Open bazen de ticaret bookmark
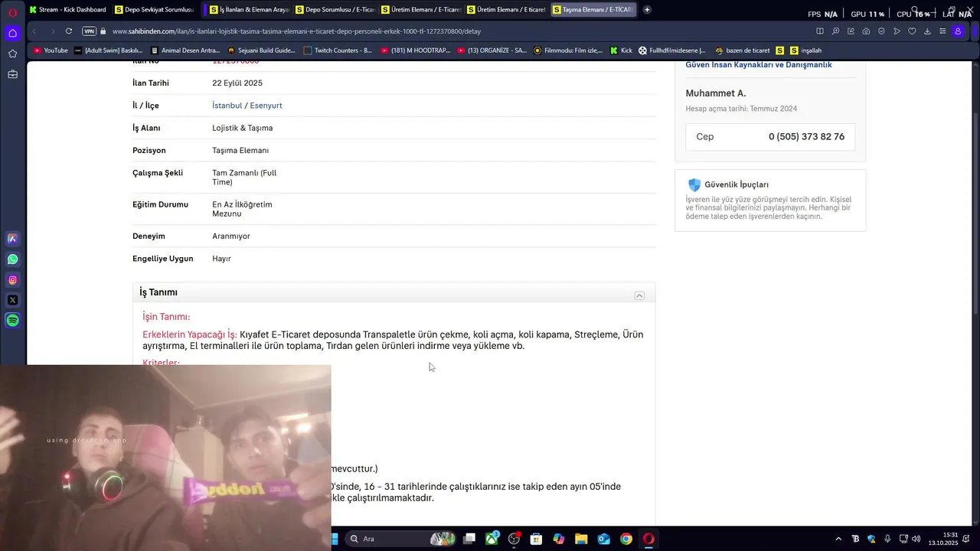980x551 pixels. tap(742, 51)
